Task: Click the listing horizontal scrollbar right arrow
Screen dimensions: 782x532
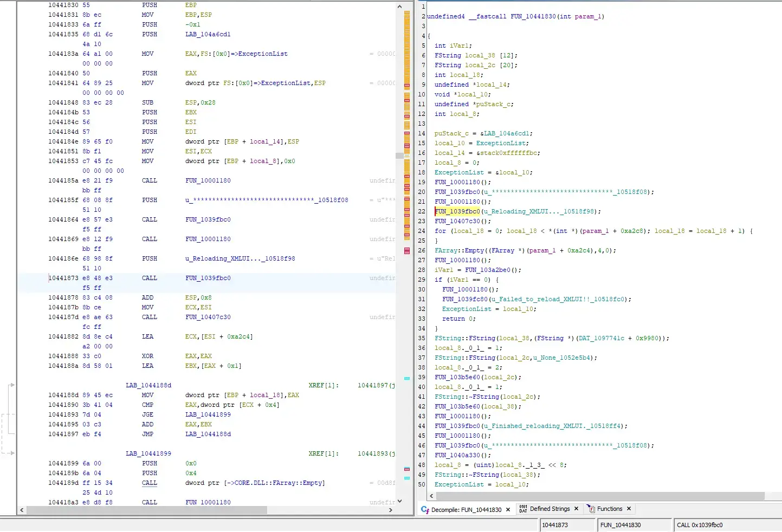Action: [x=391, y=510]
